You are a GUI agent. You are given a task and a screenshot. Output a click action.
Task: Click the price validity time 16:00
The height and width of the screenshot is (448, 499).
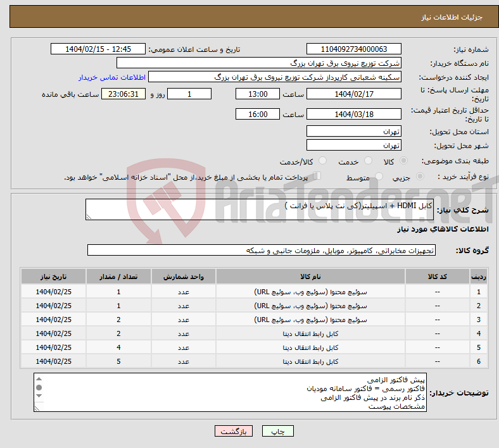[x=258, y=114]
